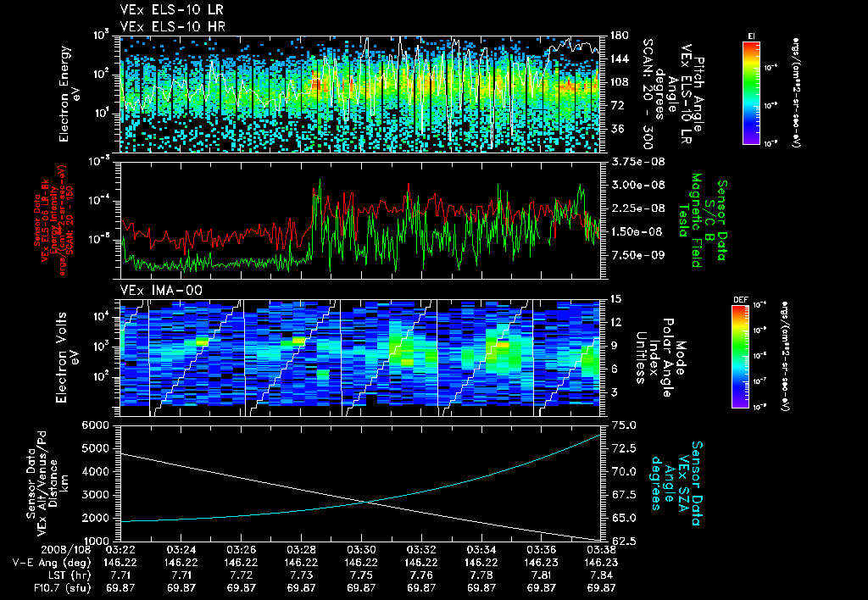This screenshot has width=868, height=600.
Task: Click the '108' pitch angle tick label
Action: click(x=619, y=82)
